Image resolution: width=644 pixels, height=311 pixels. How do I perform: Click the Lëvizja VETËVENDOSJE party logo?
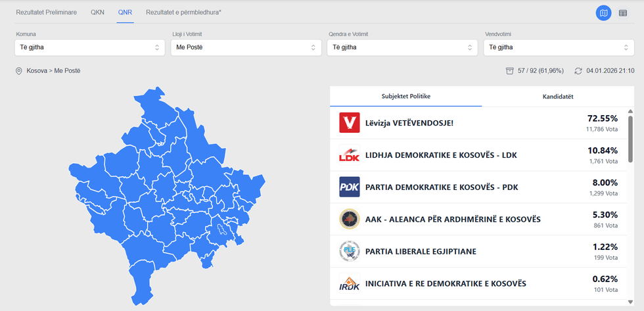click(349, 123)
